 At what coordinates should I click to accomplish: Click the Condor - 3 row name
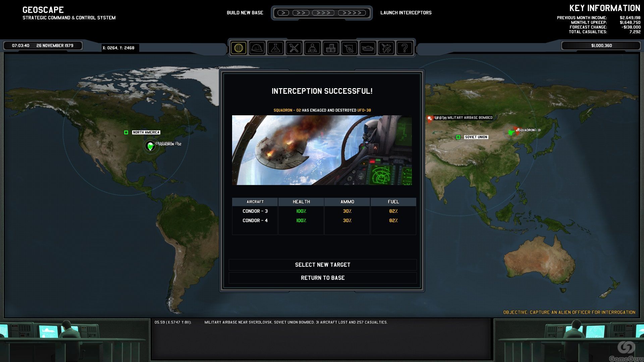(x=255, y=211)
